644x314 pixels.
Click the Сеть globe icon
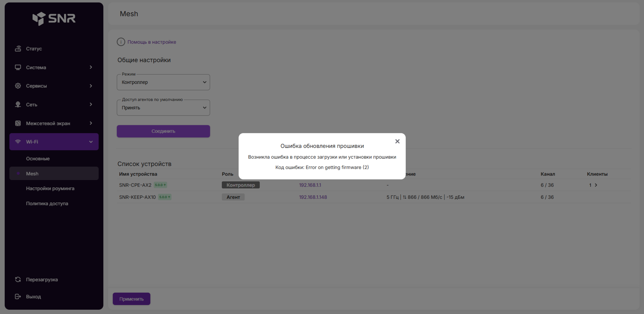[x=18, y=105]
